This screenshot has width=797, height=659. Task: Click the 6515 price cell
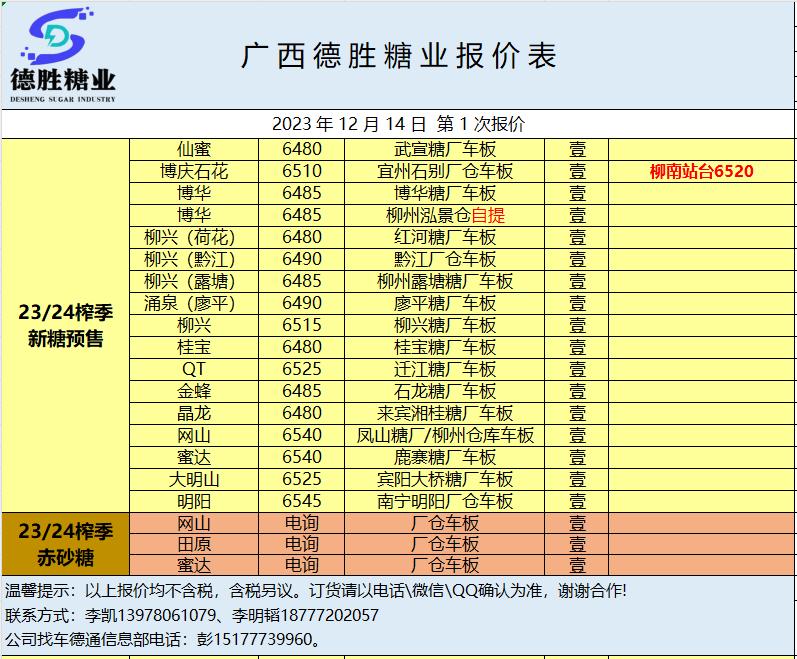pyautogui.click(x=302, y=325)
